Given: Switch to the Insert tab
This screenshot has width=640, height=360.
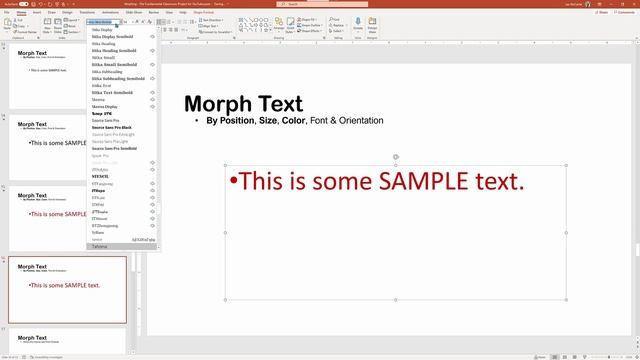Looking at the screenshot, I should 37,12.
